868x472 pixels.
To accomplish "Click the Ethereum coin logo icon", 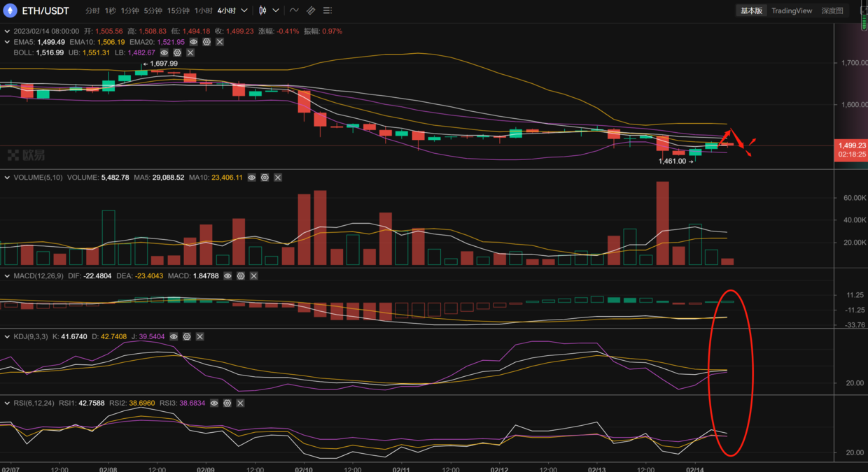I will [10, 10].
